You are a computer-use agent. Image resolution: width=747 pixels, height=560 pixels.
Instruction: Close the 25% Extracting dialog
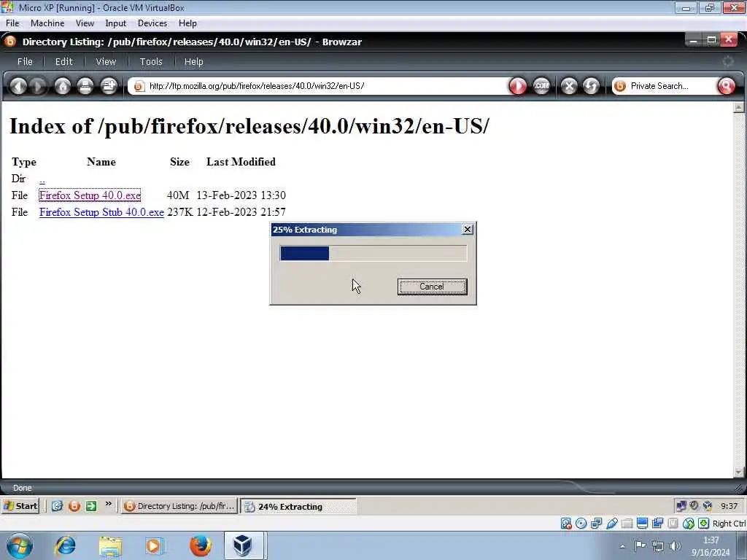click(x=468, y=230)
